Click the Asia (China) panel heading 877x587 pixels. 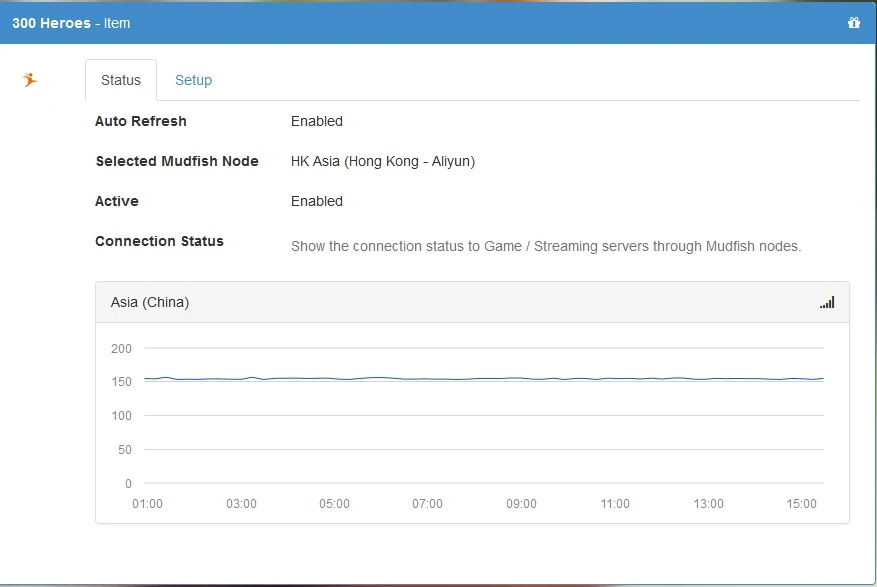pyautogui.click(x=150, y=302)
